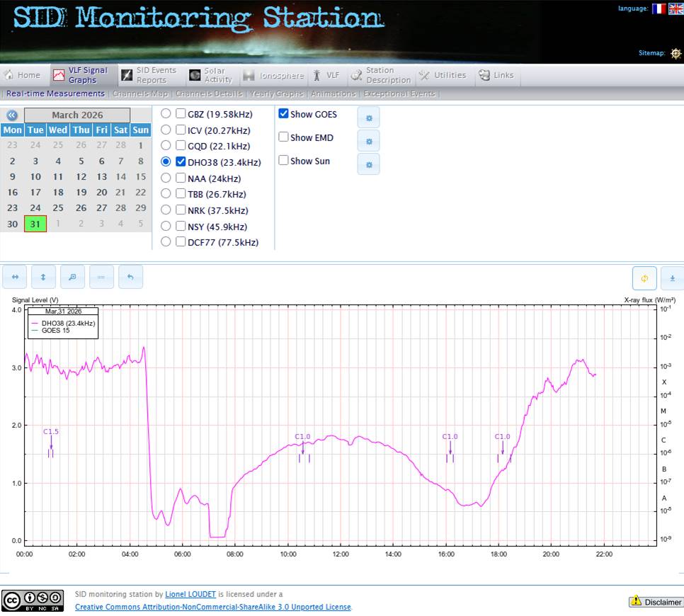This screenshot has height=616, width=684.
Task: Go to previous month in calendar
Action: (x=12, y=115)
